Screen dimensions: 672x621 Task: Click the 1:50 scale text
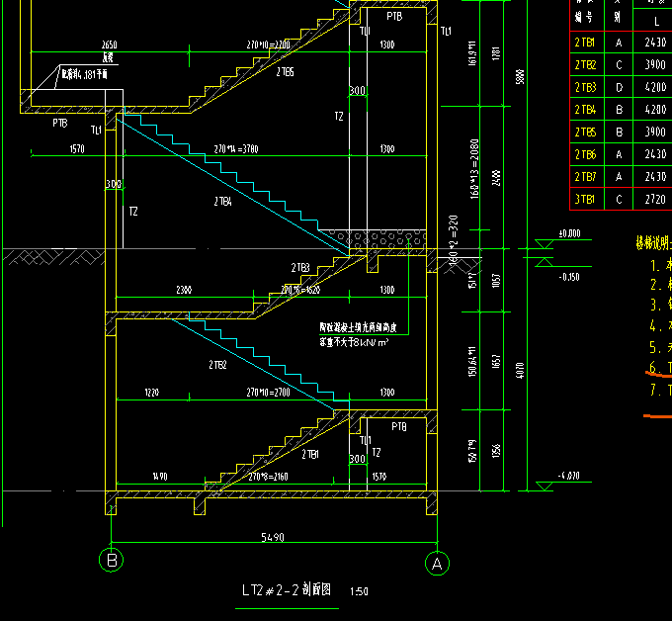pos(359,591)
